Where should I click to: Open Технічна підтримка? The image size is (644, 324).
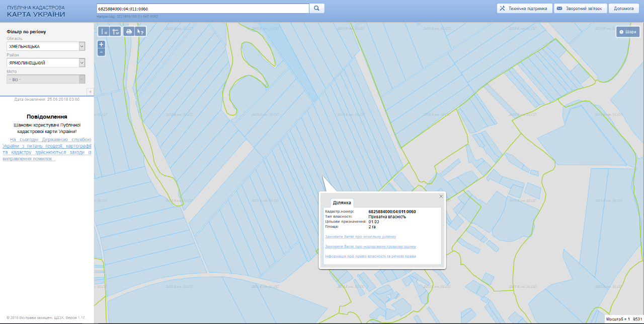click(524, 9)
